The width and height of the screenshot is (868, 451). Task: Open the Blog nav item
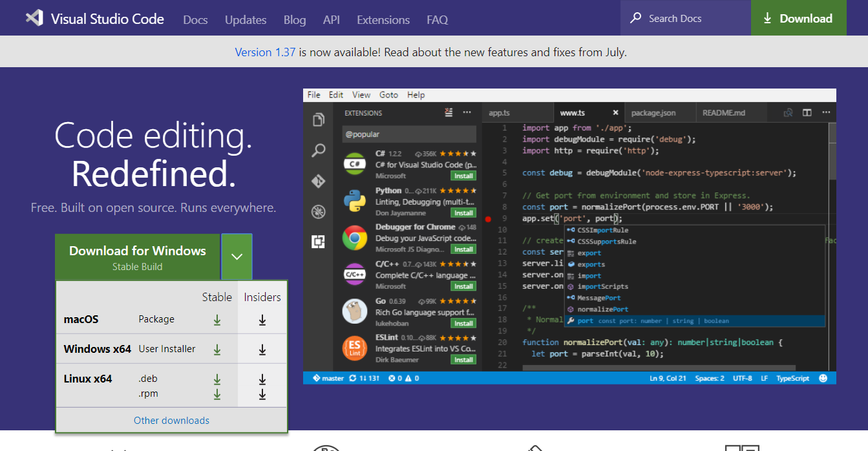(295, 20)
